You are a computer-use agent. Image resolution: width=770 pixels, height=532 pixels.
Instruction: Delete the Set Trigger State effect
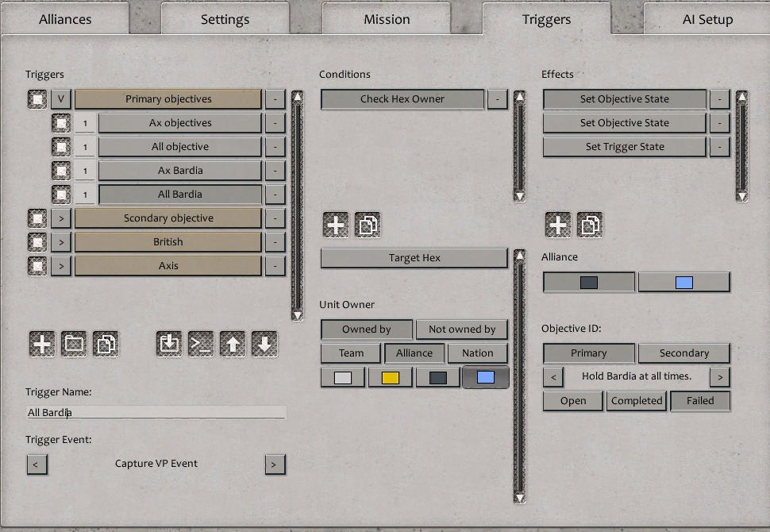(x=719, y=146)
